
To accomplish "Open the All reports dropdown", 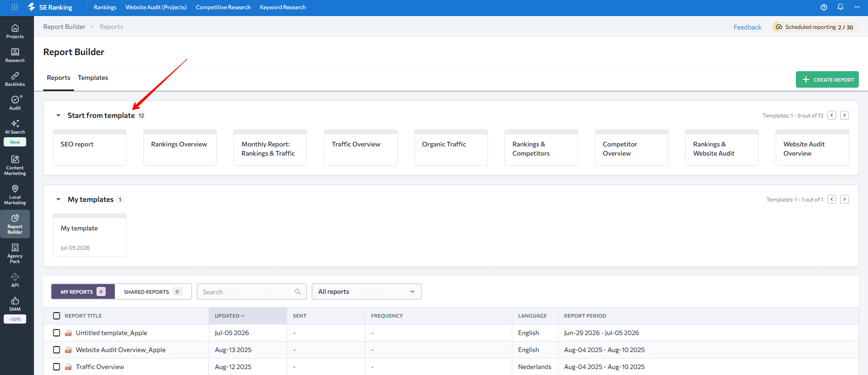I will [367, 291].
